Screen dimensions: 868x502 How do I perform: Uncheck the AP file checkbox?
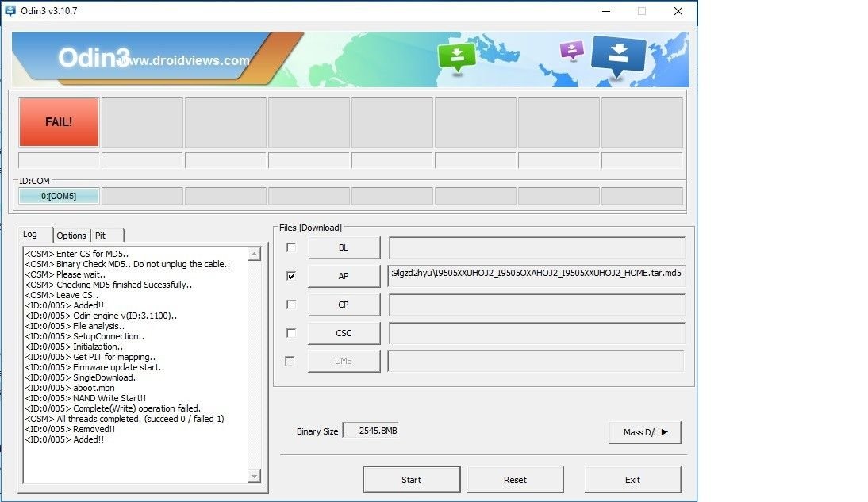pyautogui.click(x=291, y=276)
